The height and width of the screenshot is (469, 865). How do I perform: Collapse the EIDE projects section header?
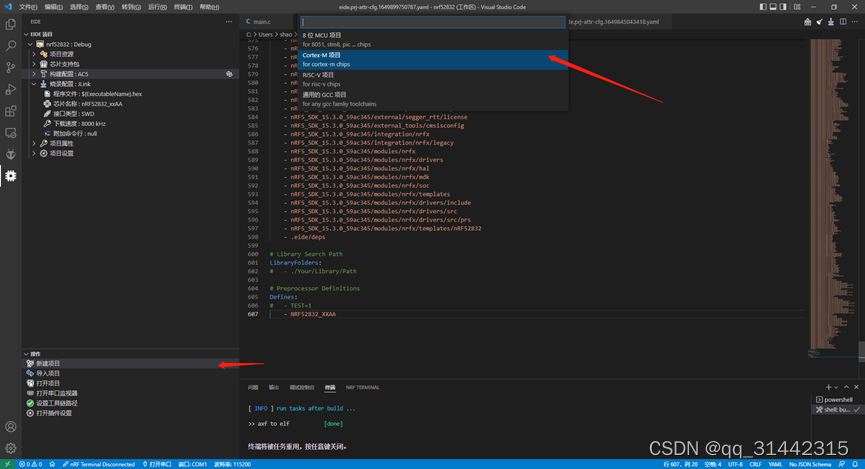[x=130, y=34]
